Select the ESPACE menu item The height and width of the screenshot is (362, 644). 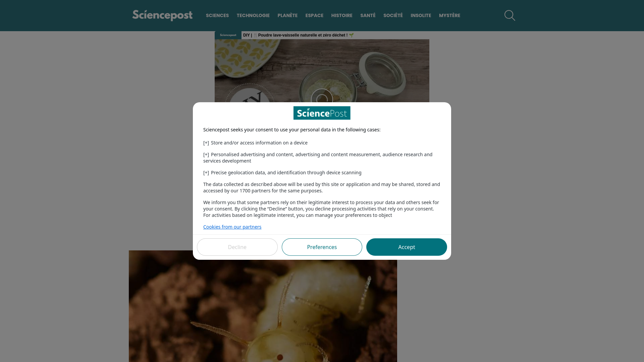tap(314, 15)
